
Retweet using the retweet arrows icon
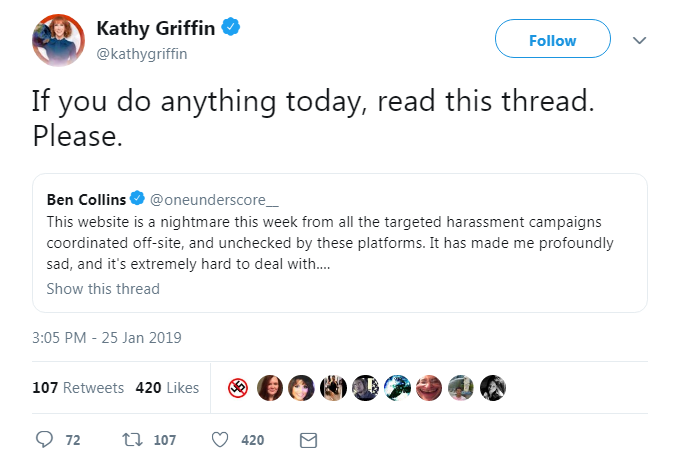coord(132,439)
